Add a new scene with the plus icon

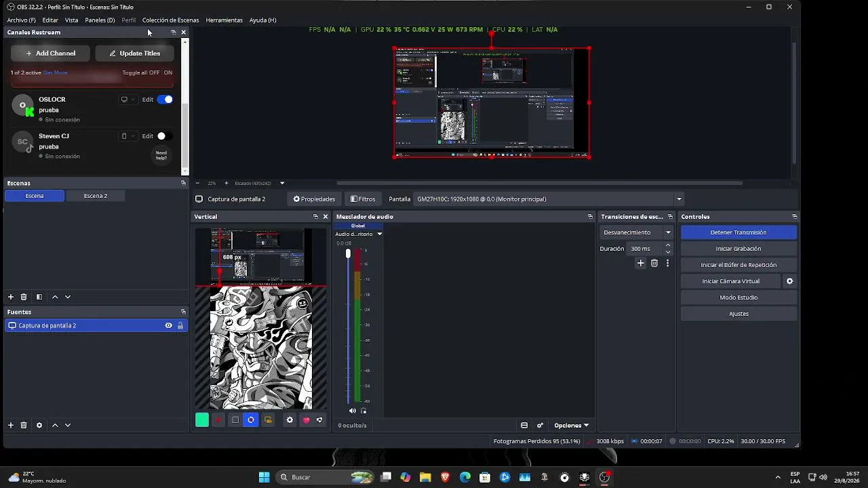(x=11, y=297)
